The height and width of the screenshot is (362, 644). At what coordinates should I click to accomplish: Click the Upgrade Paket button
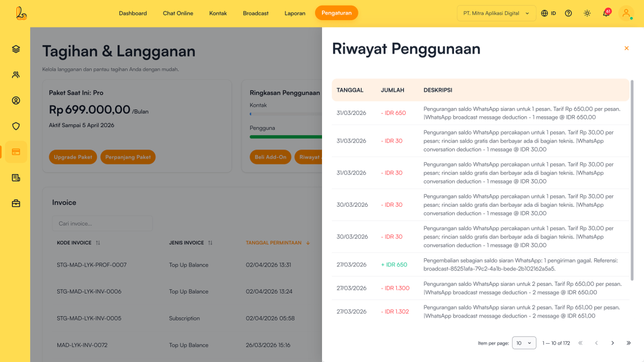73,157
